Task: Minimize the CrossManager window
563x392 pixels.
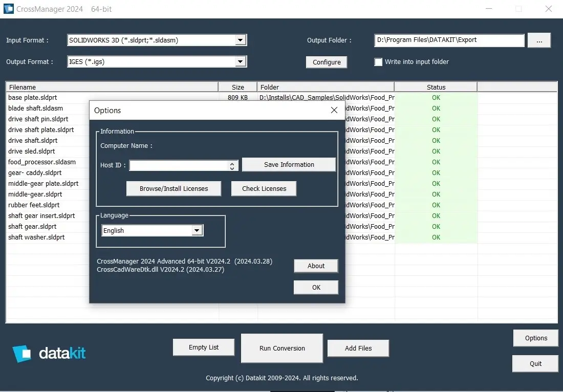Action: 489,9
